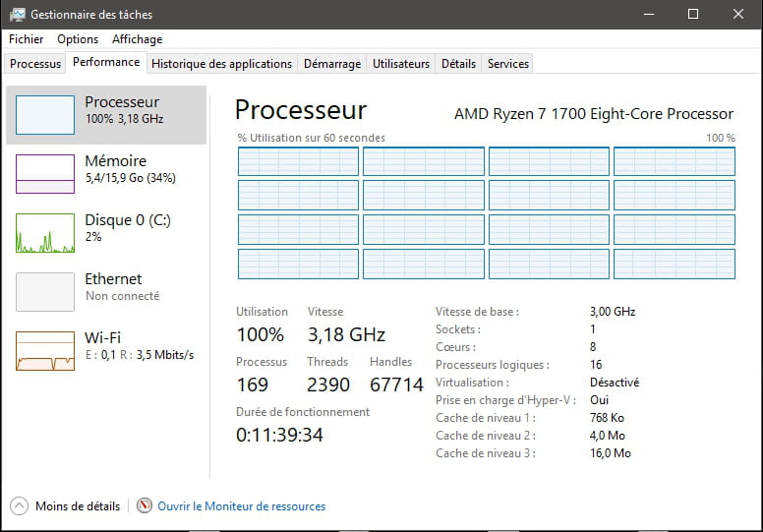
Task: Switch to Historique des applications tab
Action: pos(221,64)
